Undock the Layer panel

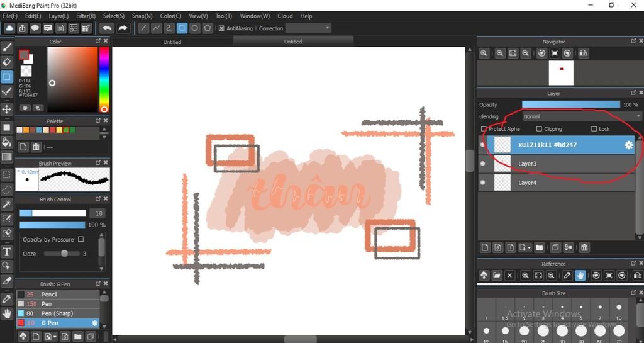point(633,93)
